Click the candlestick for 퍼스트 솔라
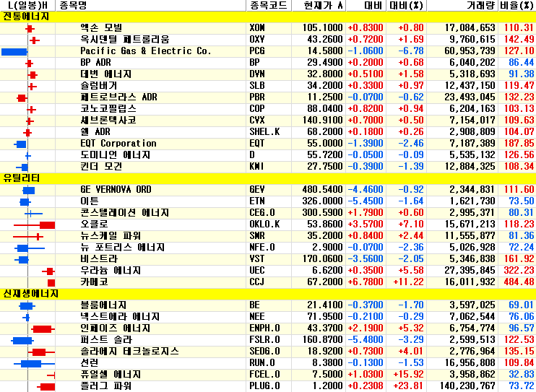536x392 pixels. pos(22,341)
